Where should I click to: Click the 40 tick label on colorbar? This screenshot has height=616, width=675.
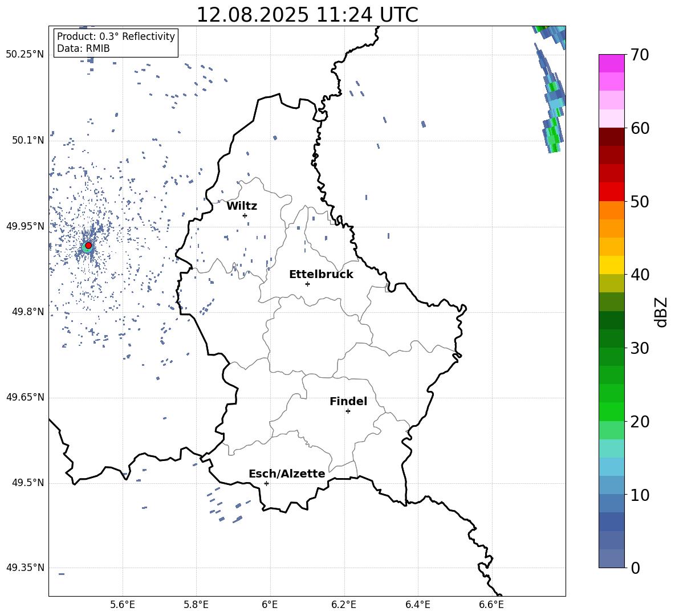coord(640,275)
